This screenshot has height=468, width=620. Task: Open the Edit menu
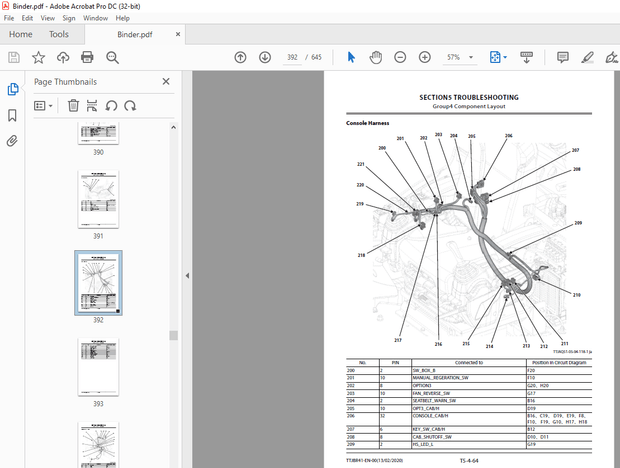tap(27, 18)
